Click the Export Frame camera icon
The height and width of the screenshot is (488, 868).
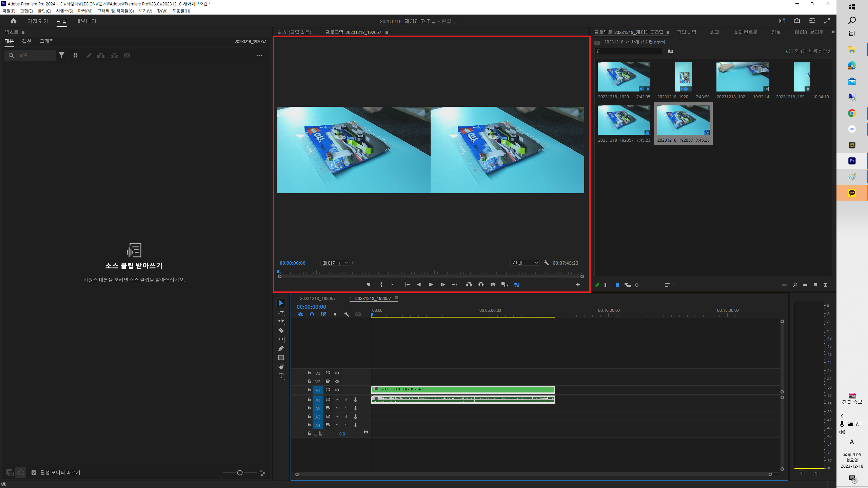[493, 285]
